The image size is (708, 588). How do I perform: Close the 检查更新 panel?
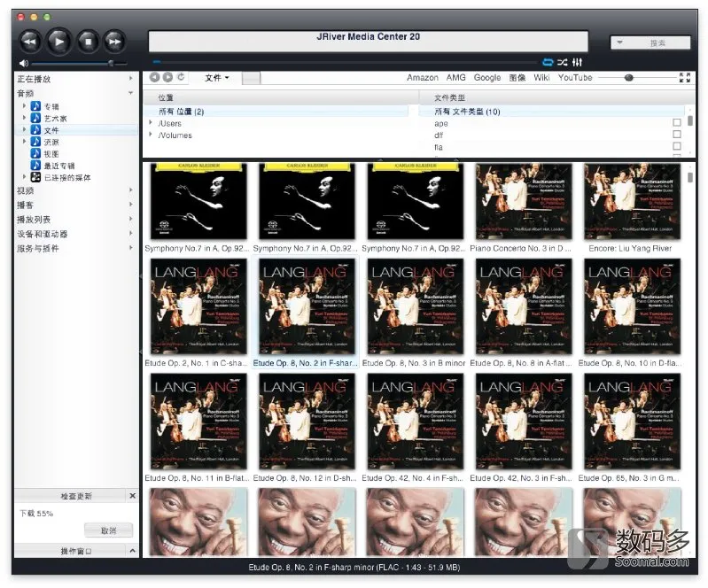(x=132, y=496)
